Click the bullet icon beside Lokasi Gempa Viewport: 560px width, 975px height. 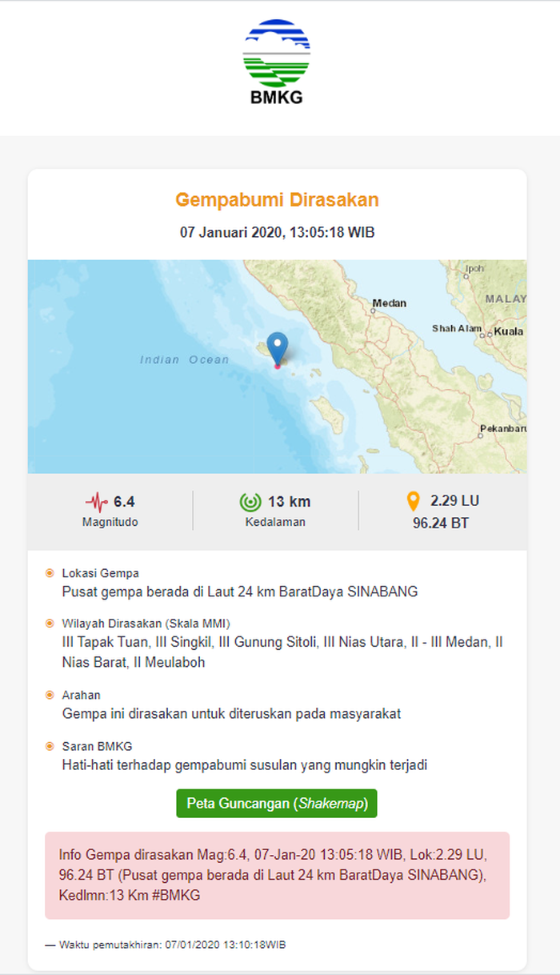pyautogui.click(x=50, y=573)
